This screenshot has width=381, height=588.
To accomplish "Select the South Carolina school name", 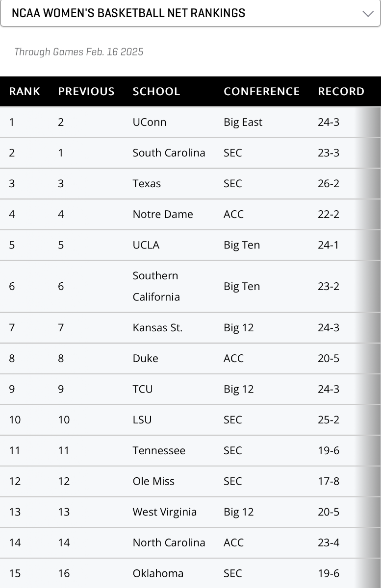I will point(169,153).
